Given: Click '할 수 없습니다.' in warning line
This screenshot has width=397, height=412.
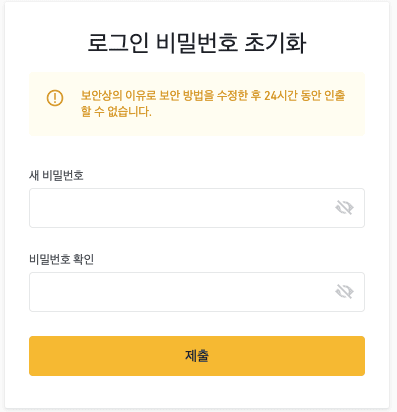Looking at the screenshot, I should pos(116,112).
